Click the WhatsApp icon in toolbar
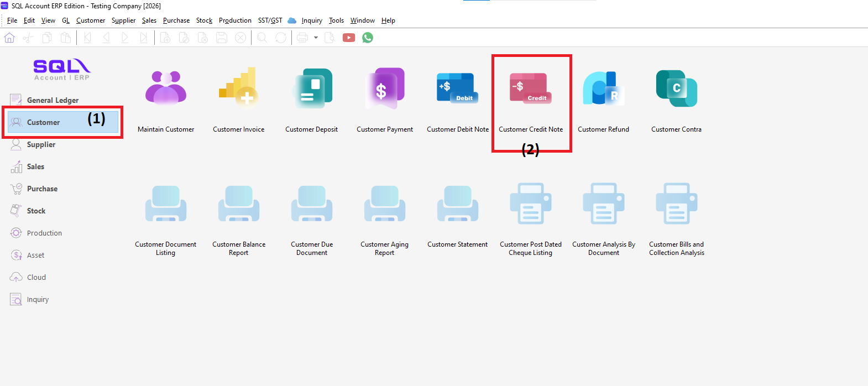The height and width of the screenshot is (386, 868). tap(368, 38)
